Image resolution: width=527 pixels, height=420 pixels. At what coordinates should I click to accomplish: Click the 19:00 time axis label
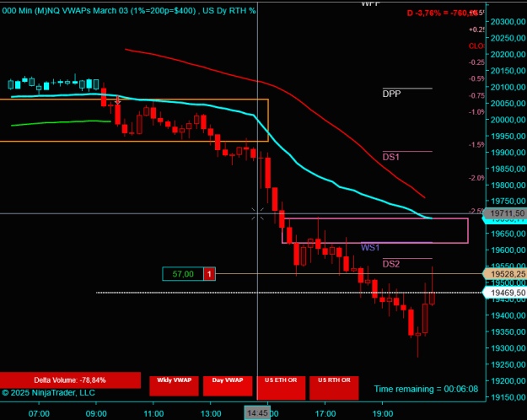(383, 413)
